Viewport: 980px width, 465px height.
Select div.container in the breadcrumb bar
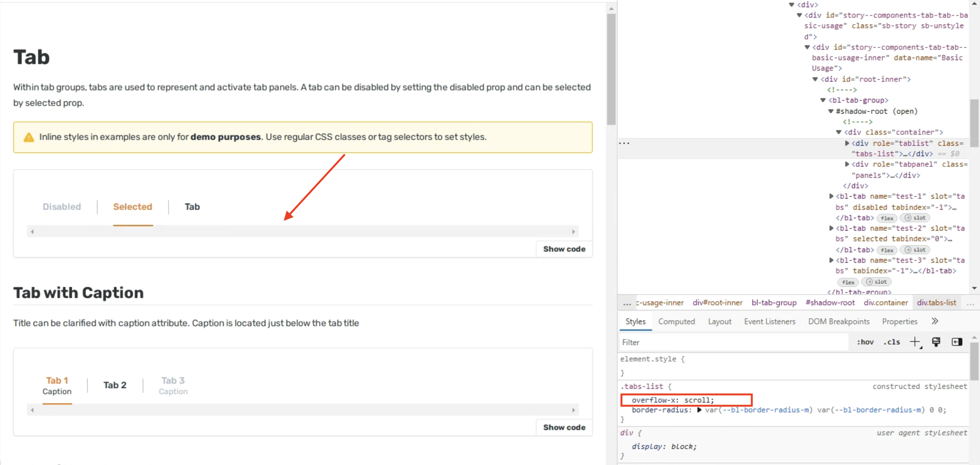[x=886, y=302]
